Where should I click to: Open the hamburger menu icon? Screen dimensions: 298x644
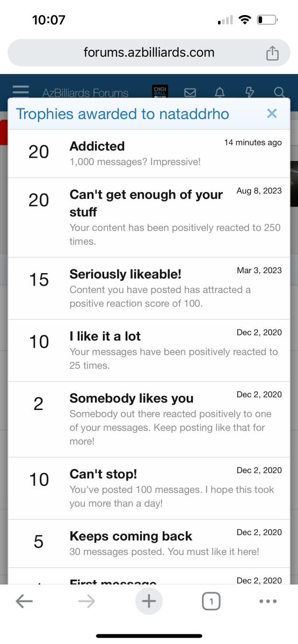[x=21, y=92]
